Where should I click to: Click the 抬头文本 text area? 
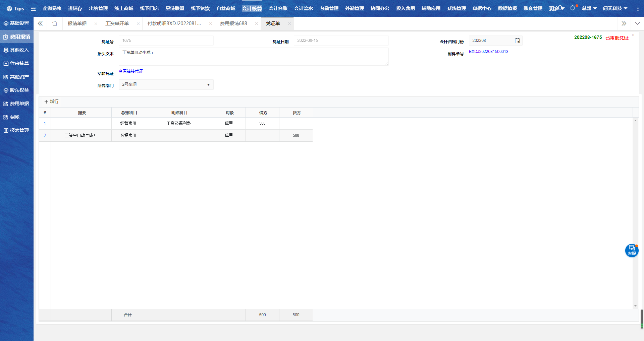(253, 57)
